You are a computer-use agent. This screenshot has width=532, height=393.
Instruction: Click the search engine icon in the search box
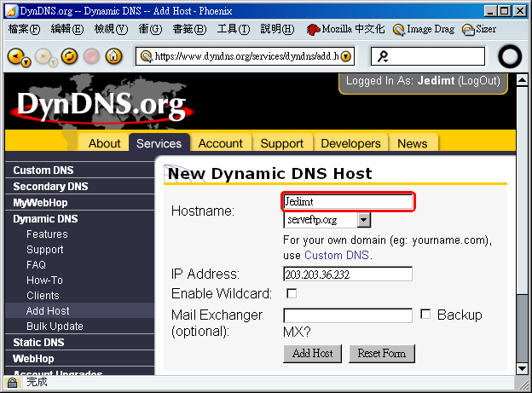coord(383,56)
